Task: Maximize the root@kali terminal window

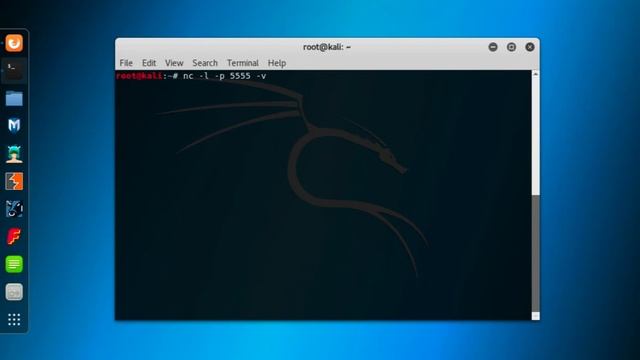Action: click(511, 47)
